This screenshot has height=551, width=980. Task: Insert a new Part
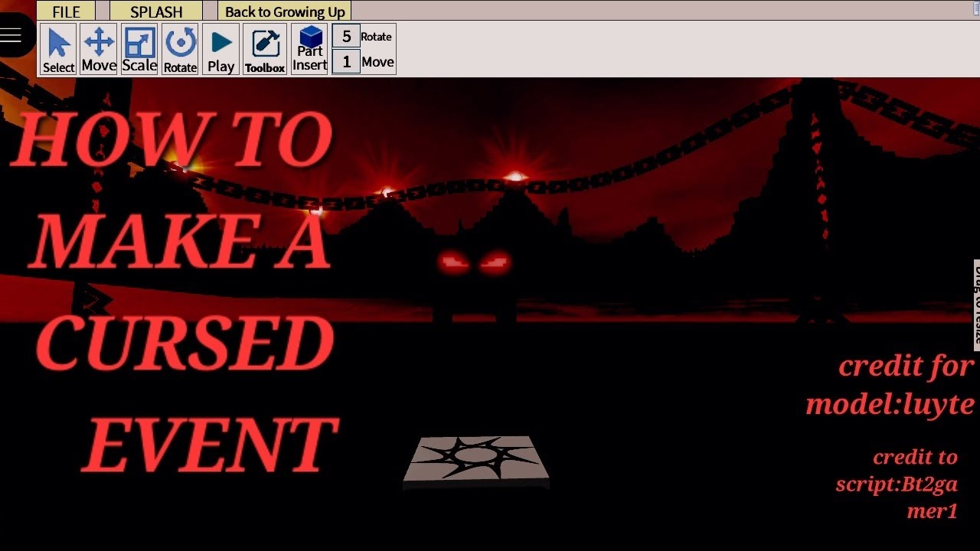(309, 50)
